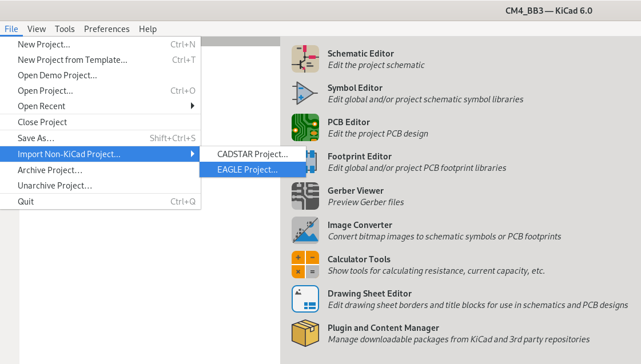Launch Symbol Editor via its op-amp icon

click(x=305, y=93)
